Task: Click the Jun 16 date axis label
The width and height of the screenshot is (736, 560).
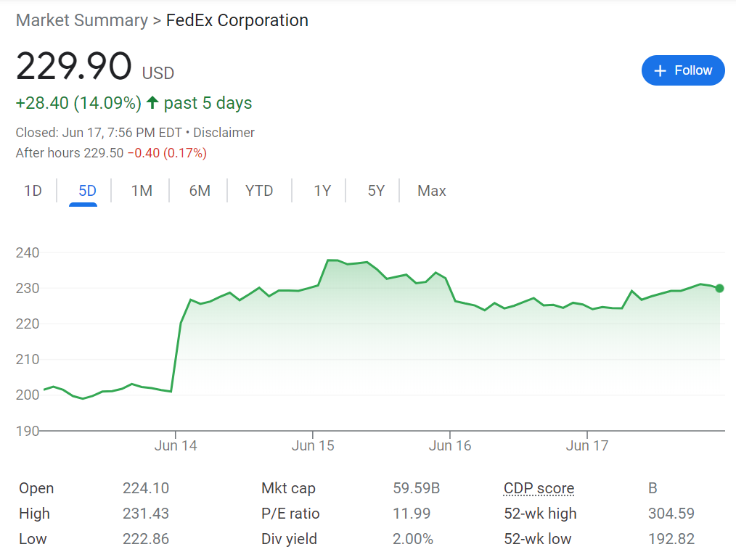Action: tap(450, 446)
